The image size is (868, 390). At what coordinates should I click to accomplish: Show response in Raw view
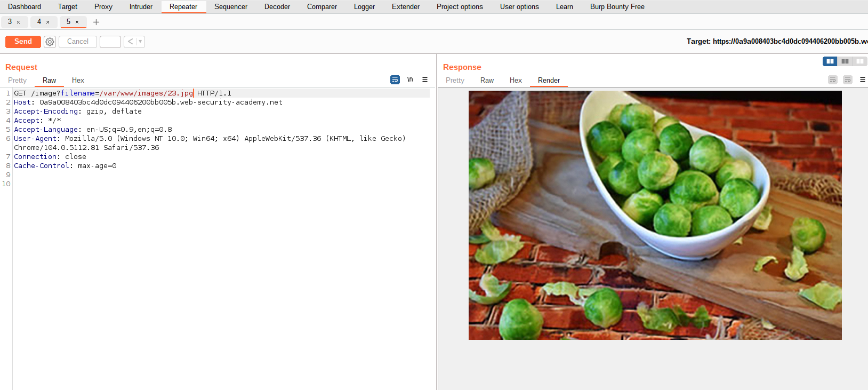[487, 80]
